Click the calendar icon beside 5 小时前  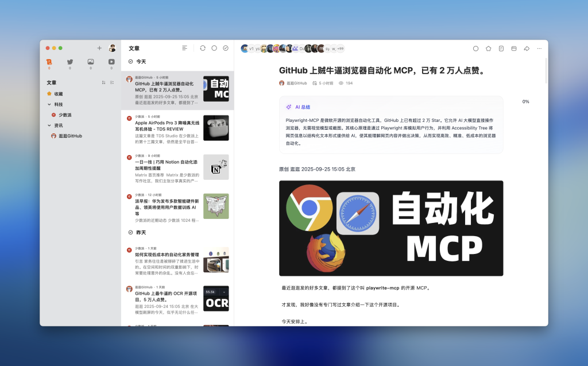(x=315, y=83)
